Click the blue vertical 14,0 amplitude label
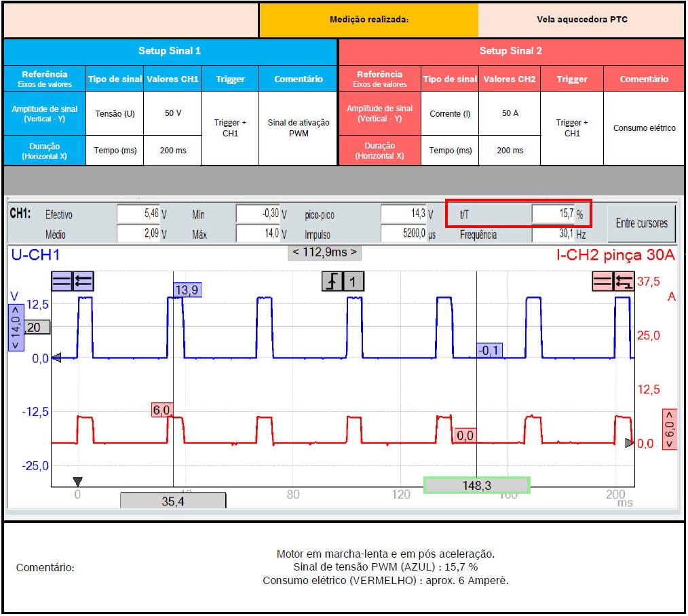 coord(16,327)
